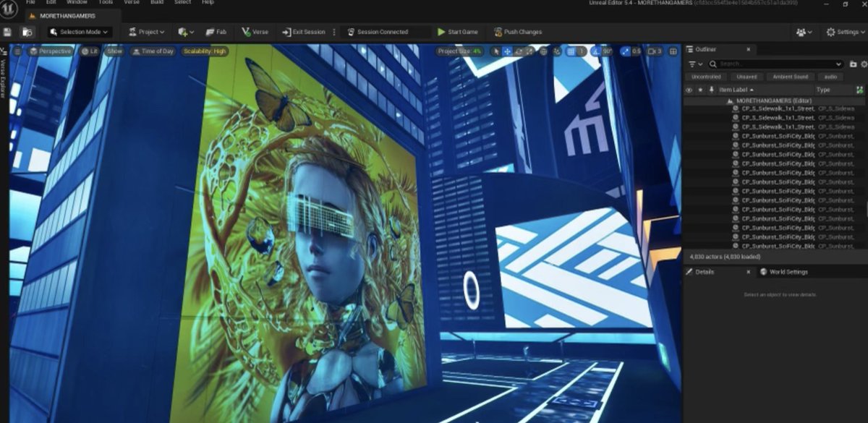Click Exit Session
The height and width of the screenshot is (423, 868).
(x=304, y=32)
